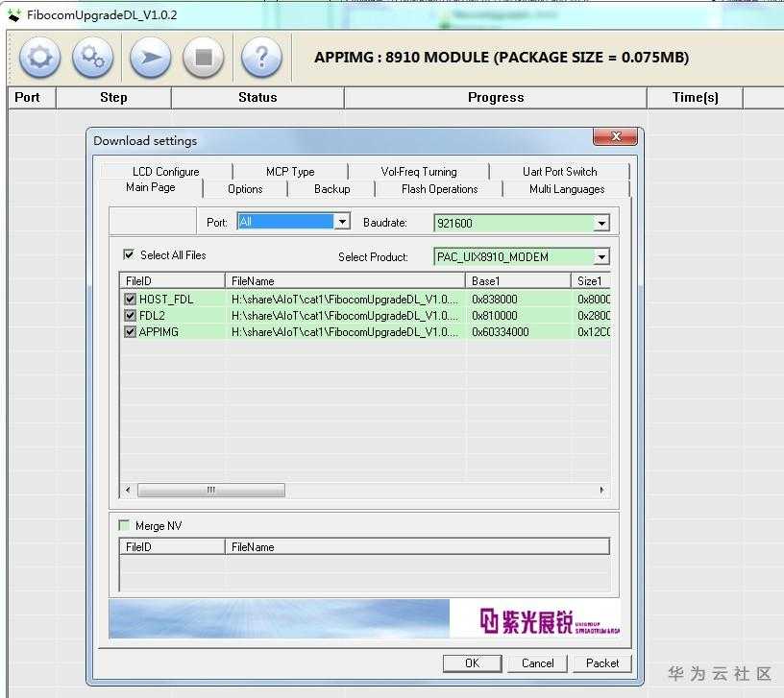Viewport: 784px width, 698px height.
Task: Click the FileID column header in file list
Action: (x=172, y=280)
